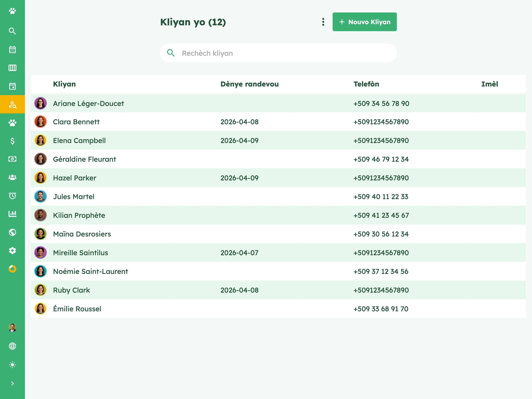
Task: Click phone number +509 40 11 22 33
Action: (381, 197)
